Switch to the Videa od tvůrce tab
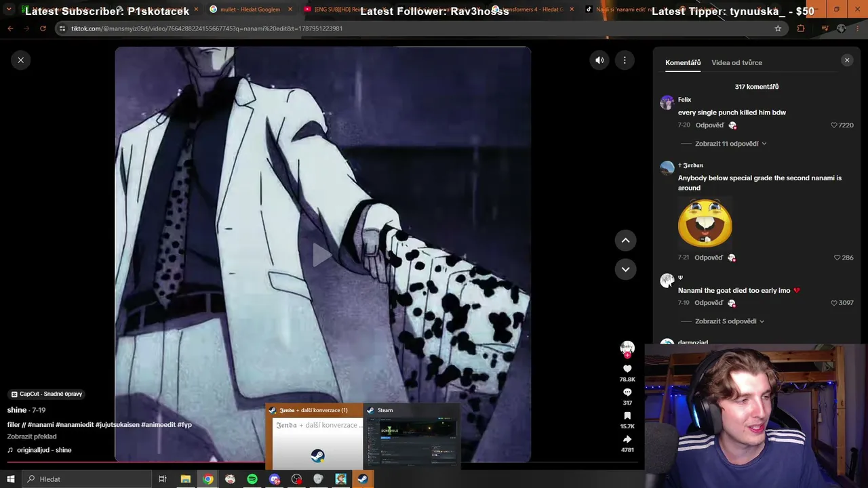 tap(736, 62)
